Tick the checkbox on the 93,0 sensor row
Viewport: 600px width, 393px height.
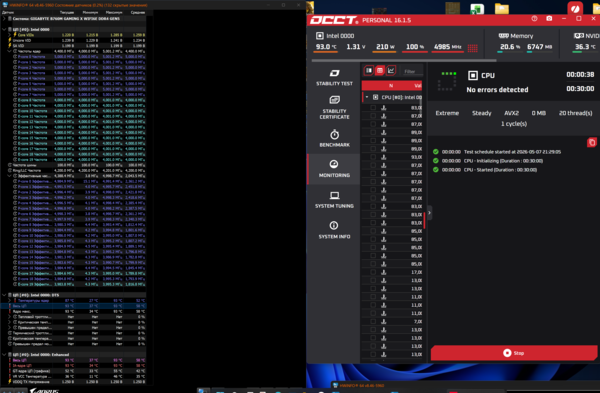pyautogui.click(x=373, y=157)
